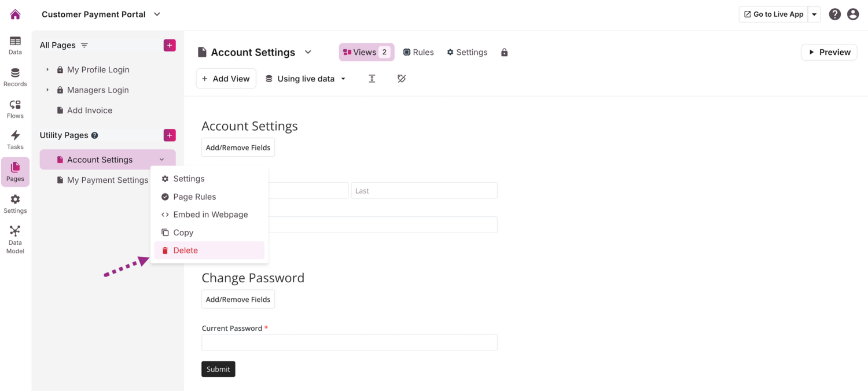Click the help question mark icon
This screenshot has height=391, width=868.
(x=834, y=14)
